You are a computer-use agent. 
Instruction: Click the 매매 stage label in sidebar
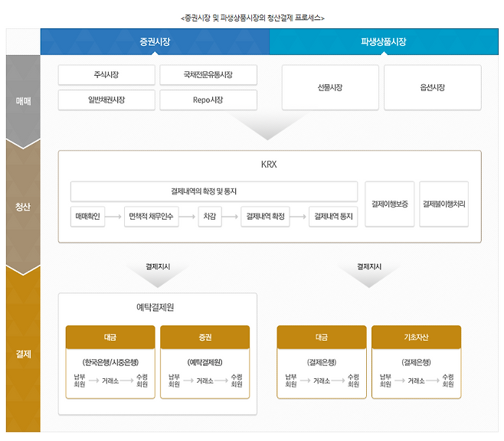pyautogui.click(x=23, y=101)
